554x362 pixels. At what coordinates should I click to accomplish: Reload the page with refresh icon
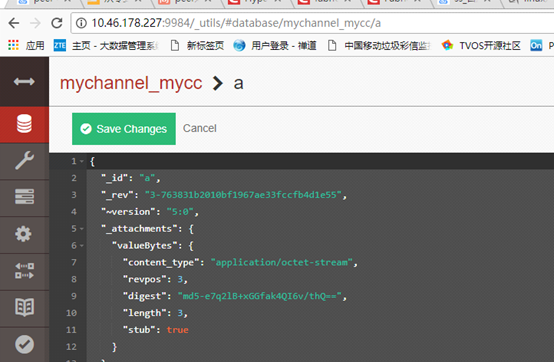pyautogui.click(x=57, y=23)
